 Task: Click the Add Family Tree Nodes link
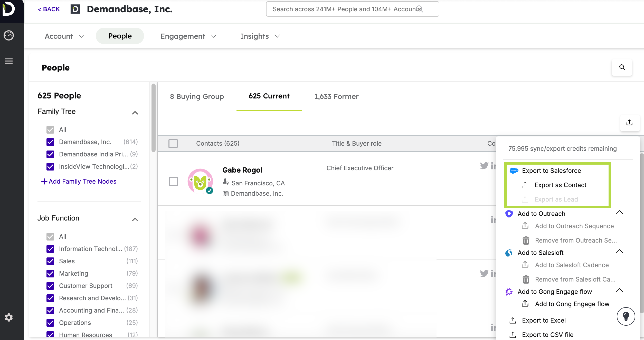(x=79, y=182)
